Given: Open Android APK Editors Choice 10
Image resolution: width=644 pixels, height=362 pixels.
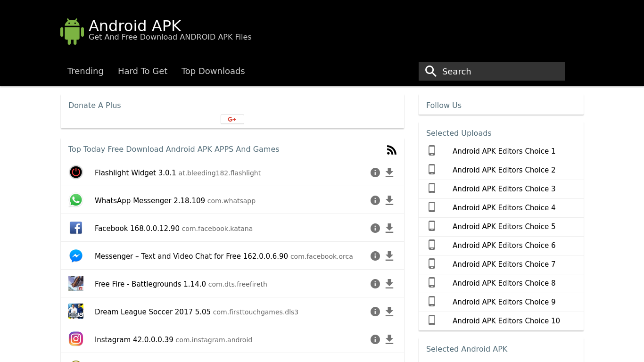Looking at the screenshot, I should tap(506, 321).
